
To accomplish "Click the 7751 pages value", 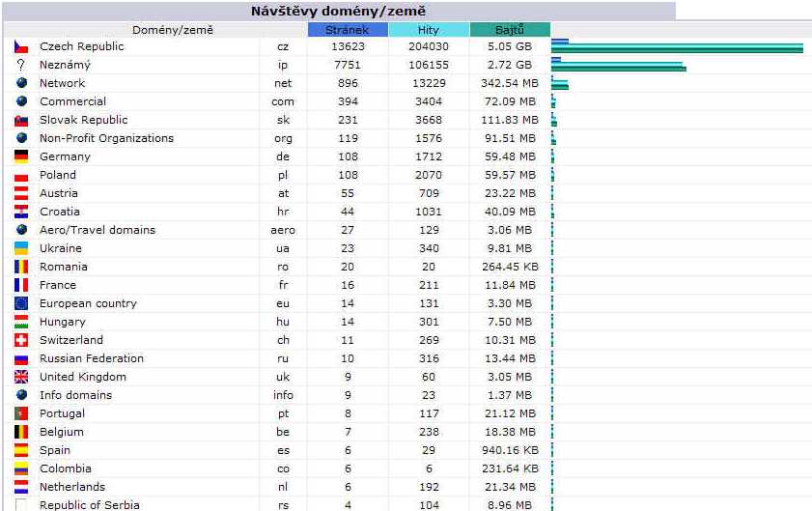I will click(348, 65).
